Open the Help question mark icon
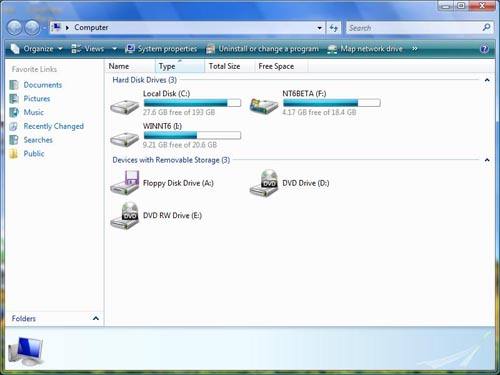 pos(484,49)
